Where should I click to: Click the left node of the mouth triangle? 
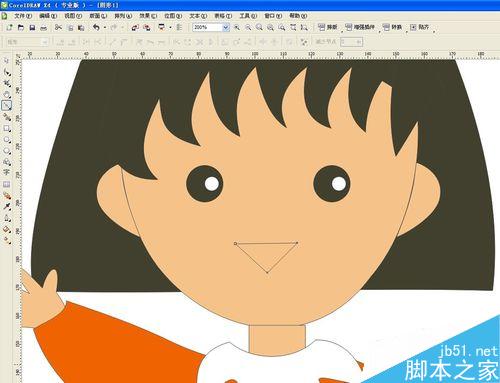235,244
